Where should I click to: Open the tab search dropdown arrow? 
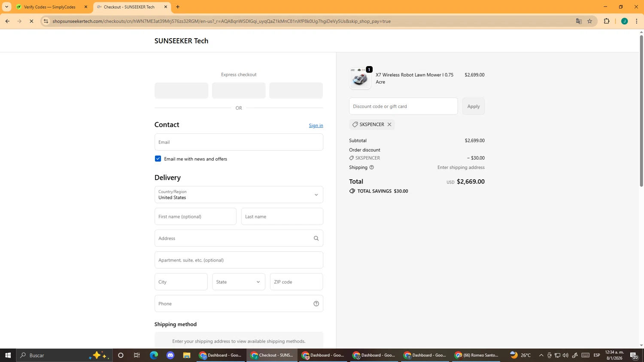(x=6, y=7)
